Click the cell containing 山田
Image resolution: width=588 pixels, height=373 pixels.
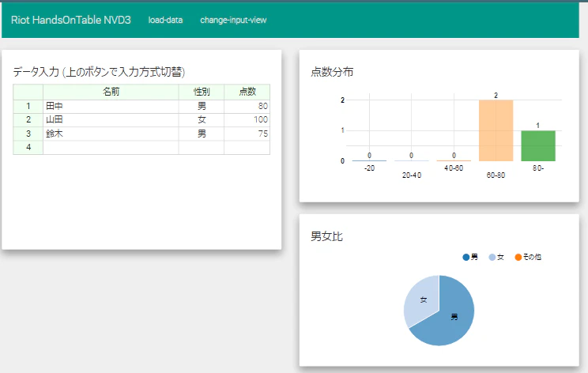111,120
